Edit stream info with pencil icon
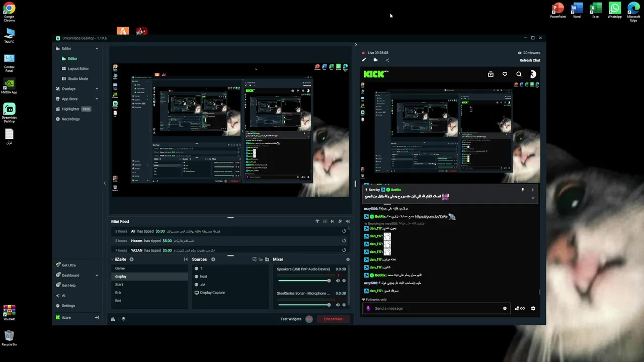Viewport: 644px width, 362px height. [x=364, y=60]
